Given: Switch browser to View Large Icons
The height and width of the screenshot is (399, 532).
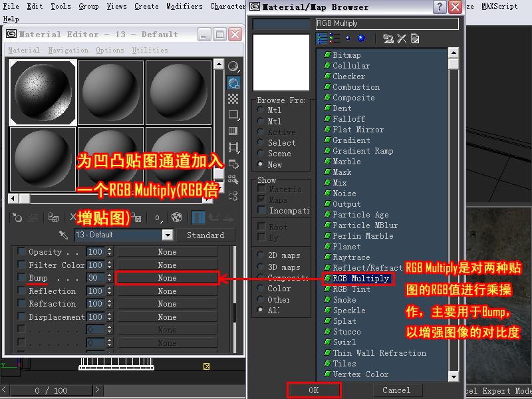Looking at the screenshot, I should pos(362,39).
